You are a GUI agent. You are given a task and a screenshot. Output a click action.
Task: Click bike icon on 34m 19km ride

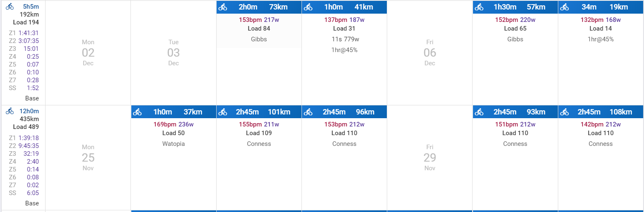[564, 7]
